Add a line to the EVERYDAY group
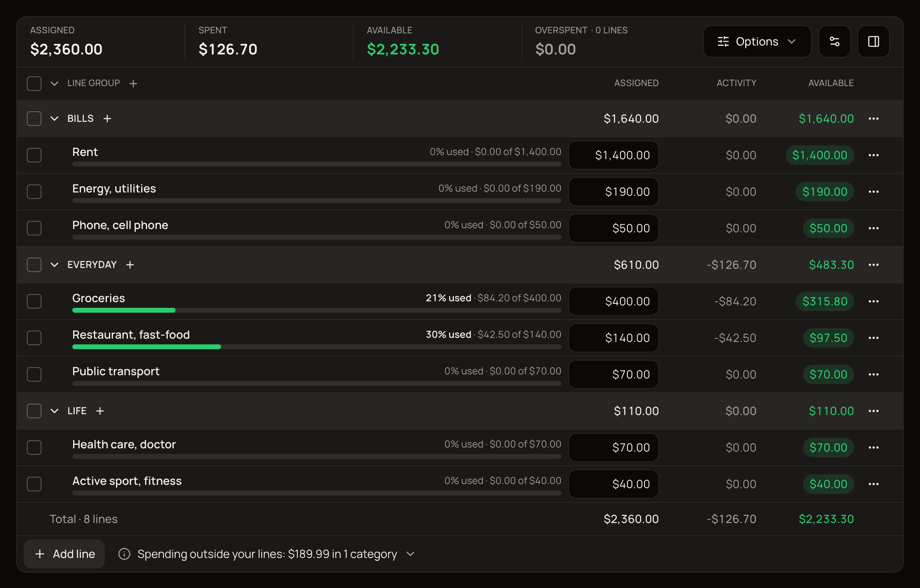This screenshot has height=588, width=920. [130, 265]
